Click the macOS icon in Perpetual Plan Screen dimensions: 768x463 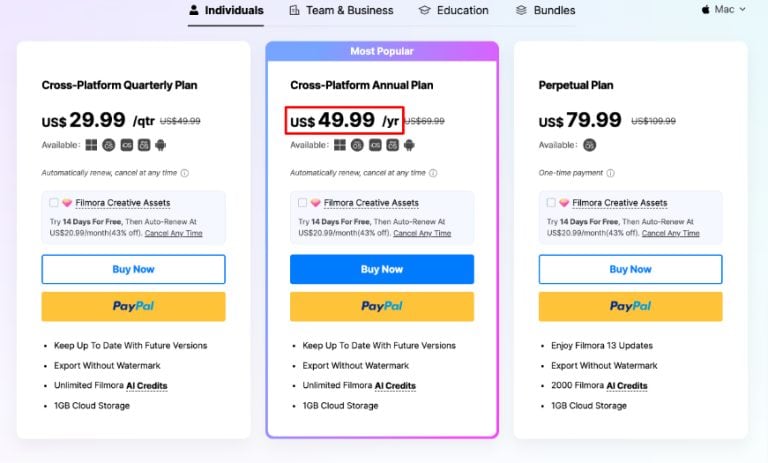point(590,145)
